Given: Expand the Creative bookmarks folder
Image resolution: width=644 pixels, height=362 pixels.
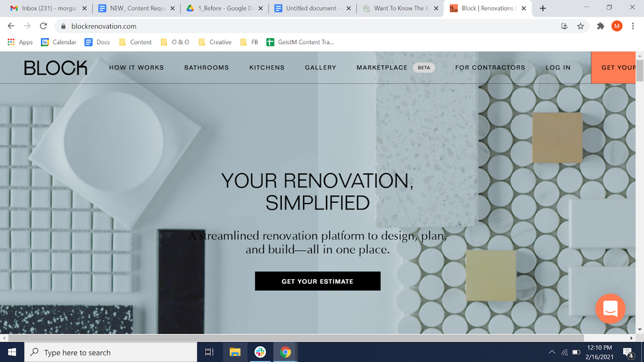Looking at the screenshot, I should [216, 42].
